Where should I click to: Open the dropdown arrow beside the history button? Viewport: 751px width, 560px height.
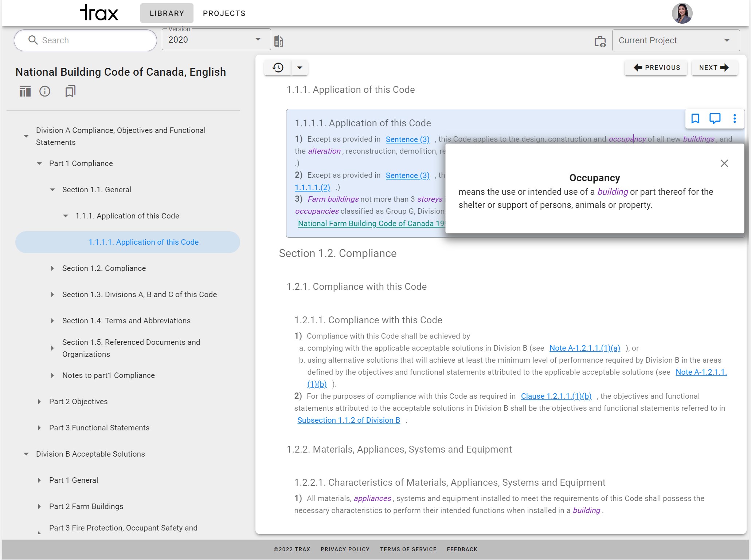[x=300, y=68]
